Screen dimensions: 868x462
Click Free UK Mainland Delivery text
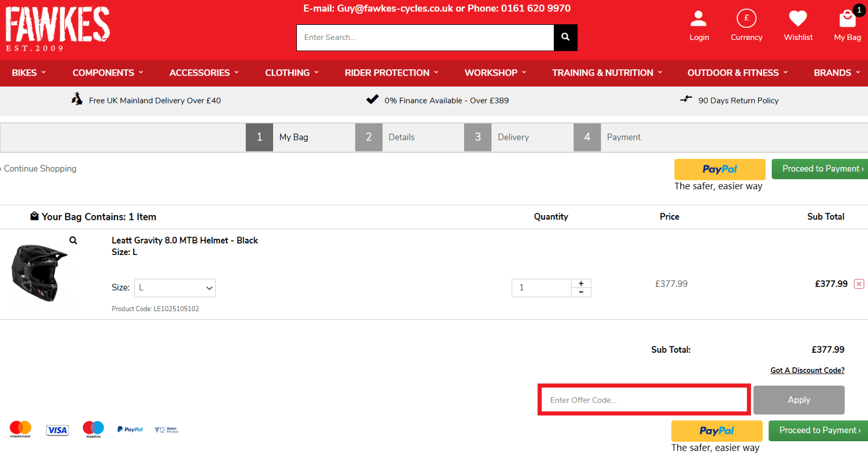coord(155,101)
